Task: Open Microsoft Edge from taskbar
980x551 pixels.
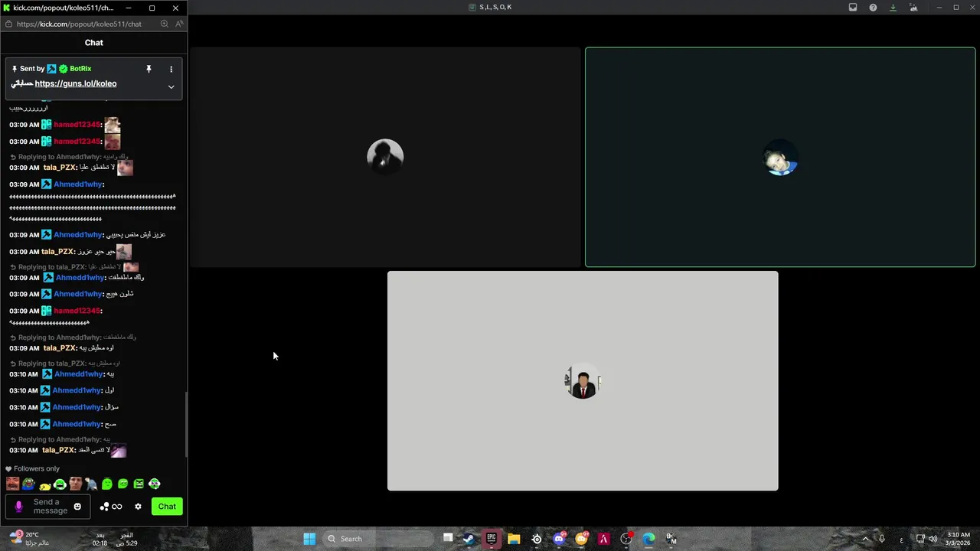Action: [x=649, y=539]
